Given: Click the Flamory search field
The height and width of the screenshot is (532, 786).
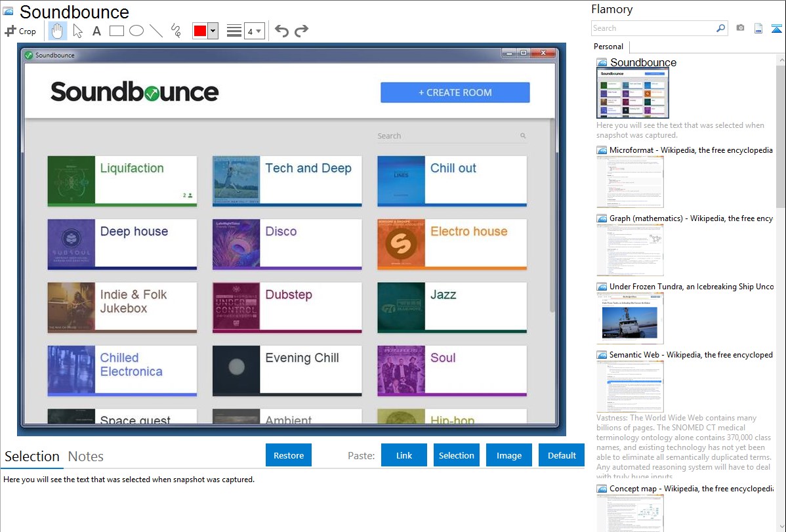Looking at the screenshot, I should point(653,28).
